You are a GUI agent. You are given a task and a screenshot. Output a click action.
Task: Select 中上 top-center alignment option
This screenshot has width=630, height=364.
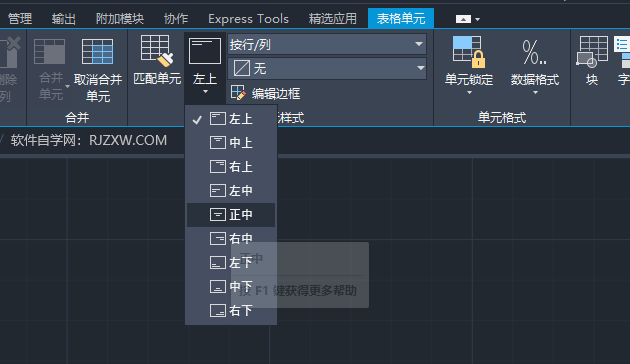[x=231, y=143]
